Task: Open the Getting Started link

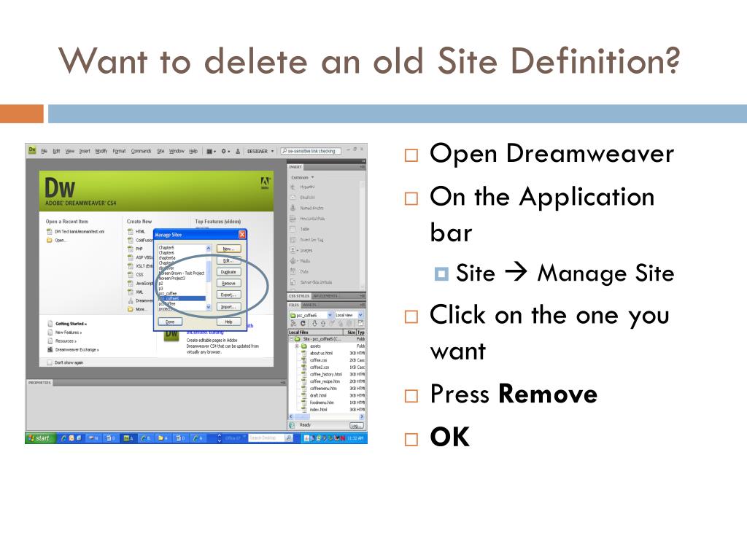Action: coord(71,324)
